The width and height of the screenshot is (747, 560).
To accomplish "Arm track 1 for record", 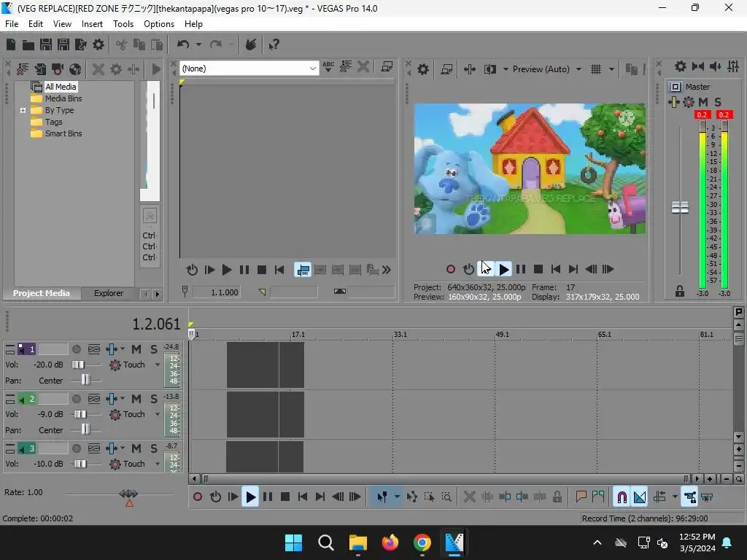I will coord(76,349).
